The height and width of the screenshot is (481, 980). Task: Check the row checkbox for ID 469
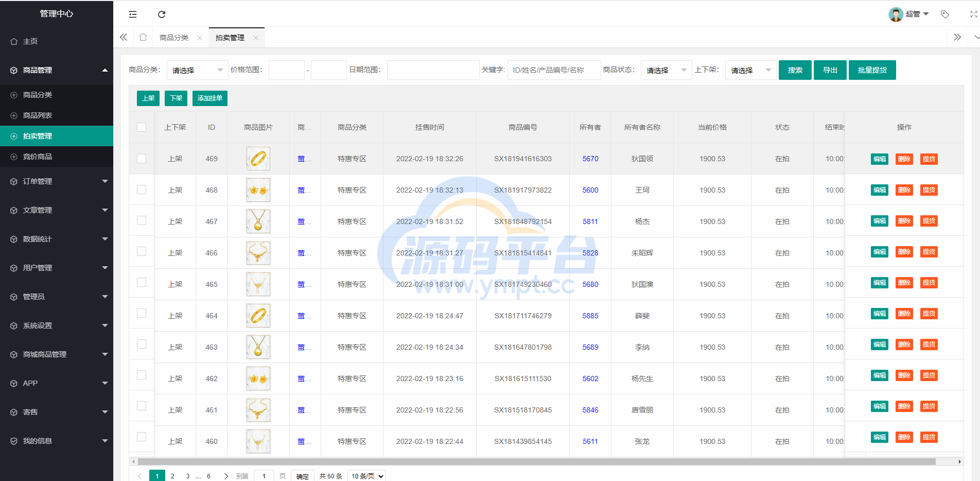[142, 159]
